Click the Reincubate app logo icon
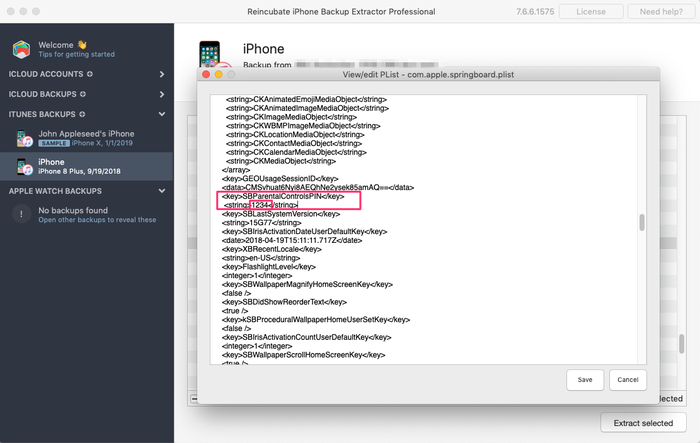700x443 pixels. click(x=21, y=49)
